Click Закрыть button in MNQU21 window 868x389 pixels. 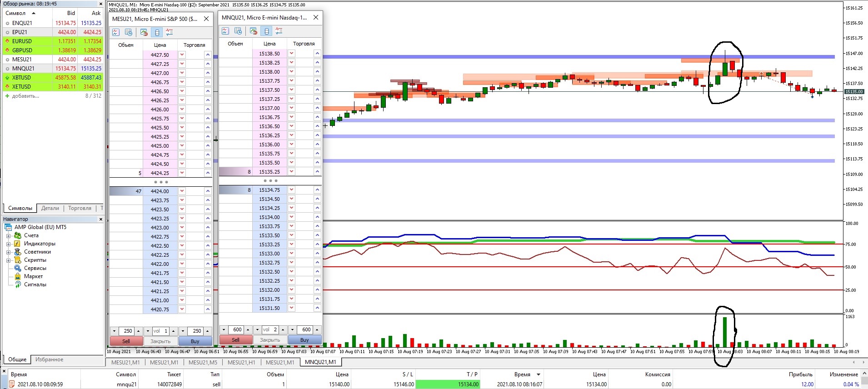270,340
